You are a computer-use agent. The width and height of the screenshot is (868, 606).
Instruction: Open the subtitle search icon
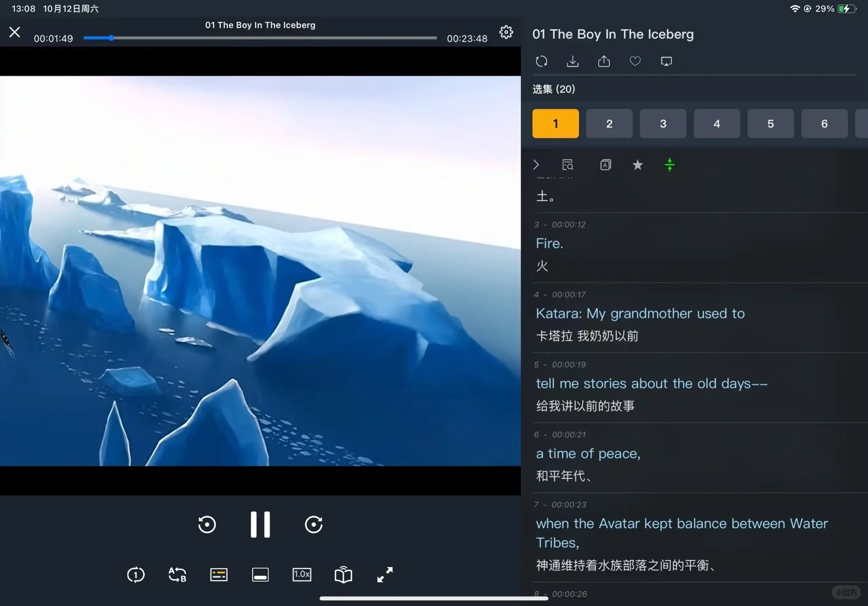[x=568, y=164]
